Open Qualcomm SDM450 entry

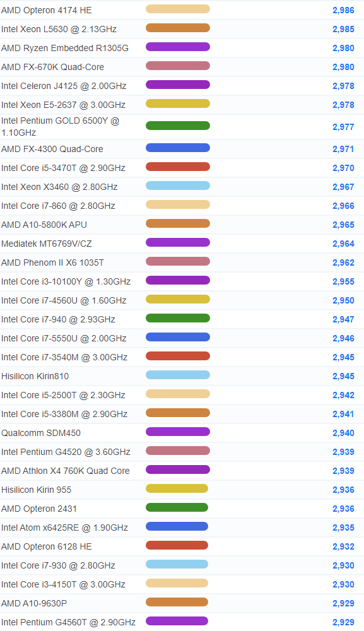coord(40,433)
